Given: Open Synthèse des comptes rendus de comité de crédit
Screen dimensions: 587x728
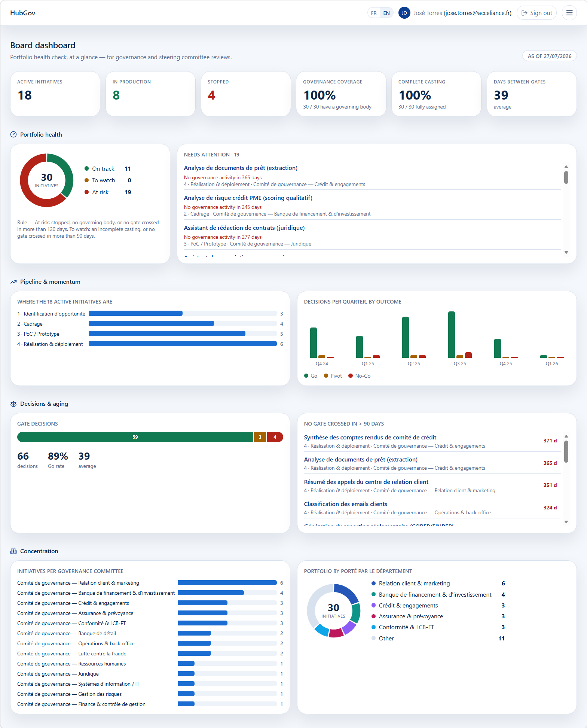Looking at the screenshot, I should point(370,438).
